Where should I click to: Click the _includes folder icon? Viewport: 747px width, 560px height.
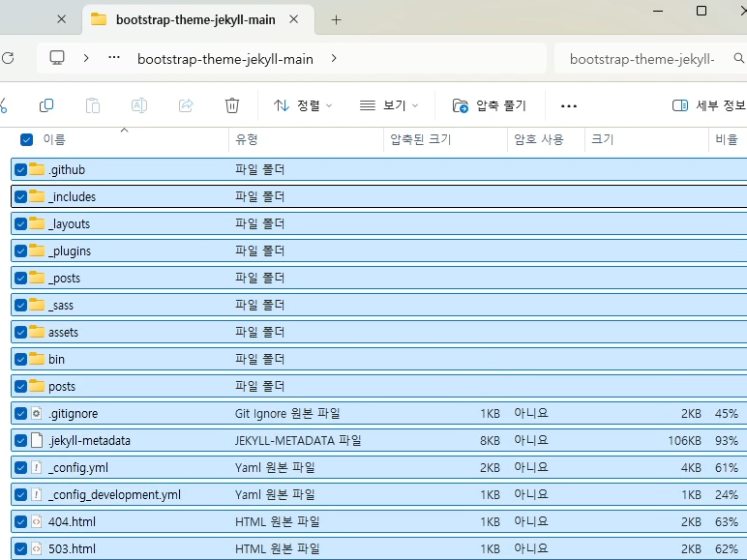[x=37, y=196]
